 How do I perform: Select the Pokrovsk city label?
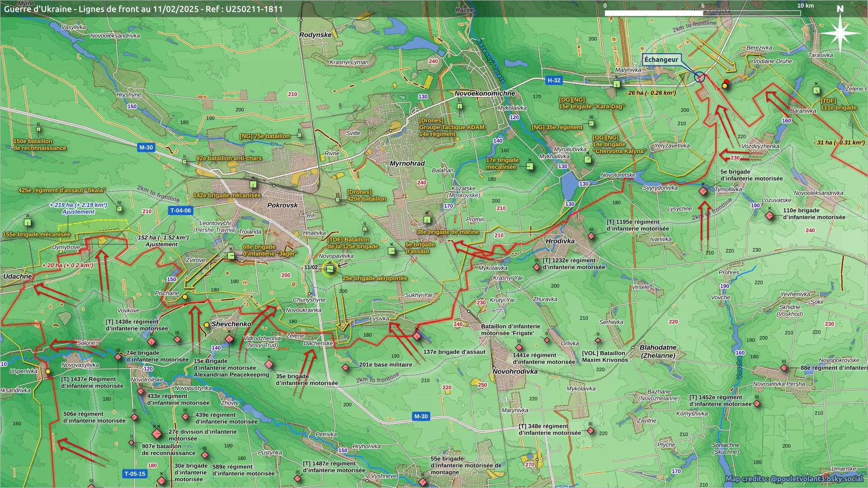coord(283,205)
